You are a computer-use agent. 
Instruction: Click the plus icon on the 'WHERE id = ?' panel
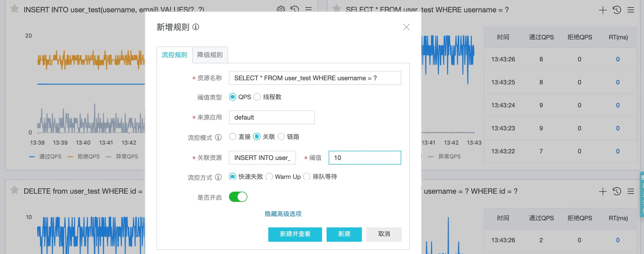point(603,191)
